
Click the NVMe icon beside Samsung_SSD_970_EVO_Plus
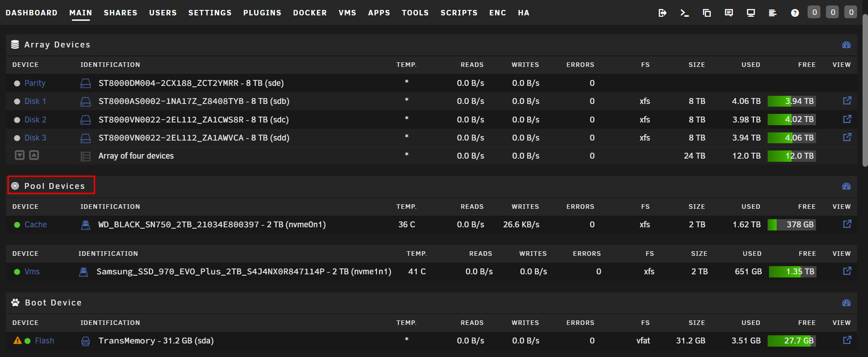tap(84, 272)
